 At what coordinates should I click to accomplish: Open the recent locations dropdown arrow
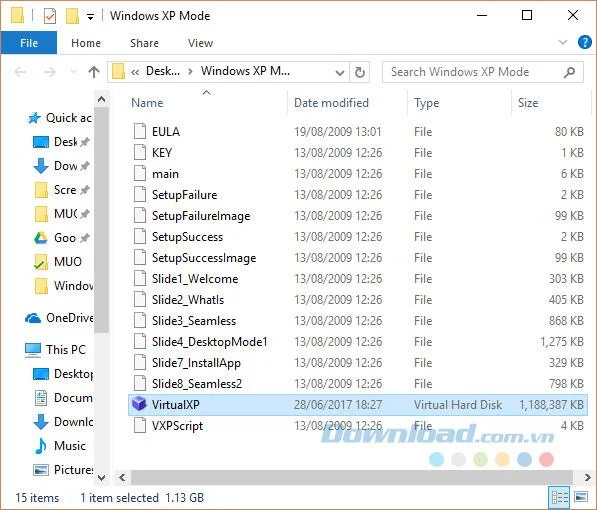(x=73, y=72)
